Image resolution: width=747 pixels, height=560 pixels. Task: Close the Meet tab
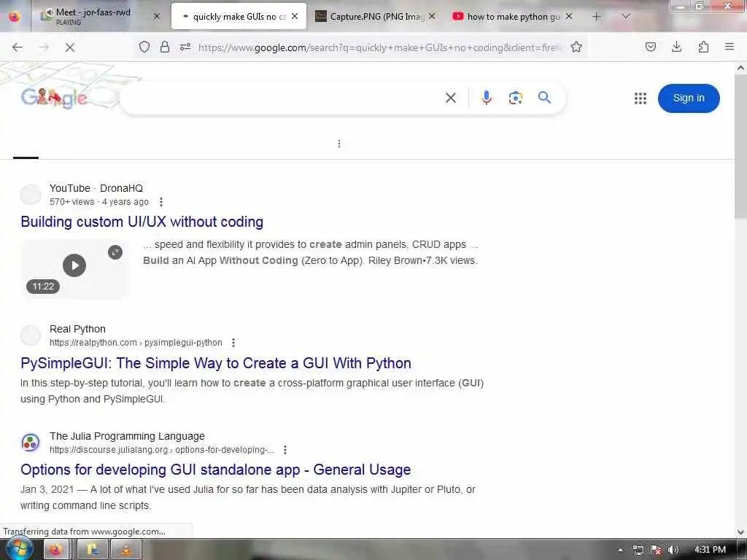[x=157, y=16]
